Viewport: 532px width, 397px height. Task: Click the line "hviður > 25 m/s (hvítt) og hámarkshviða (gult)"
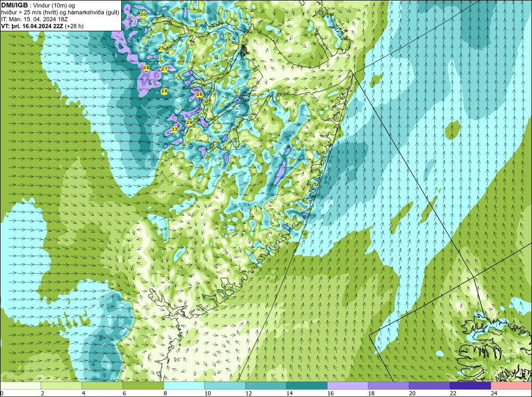pos(60,12)
